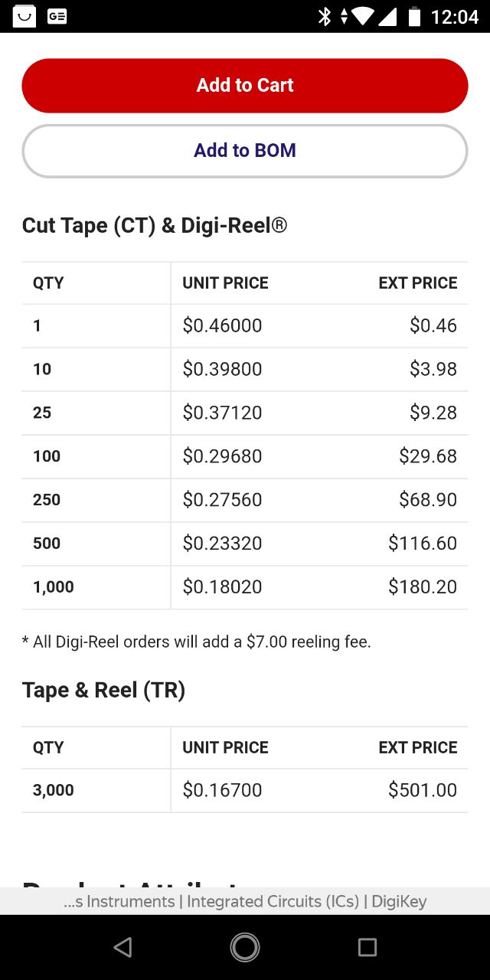Tap the battery icon in status bar
The width and height of the screenshot is (490, 980).
pos(414,16)
